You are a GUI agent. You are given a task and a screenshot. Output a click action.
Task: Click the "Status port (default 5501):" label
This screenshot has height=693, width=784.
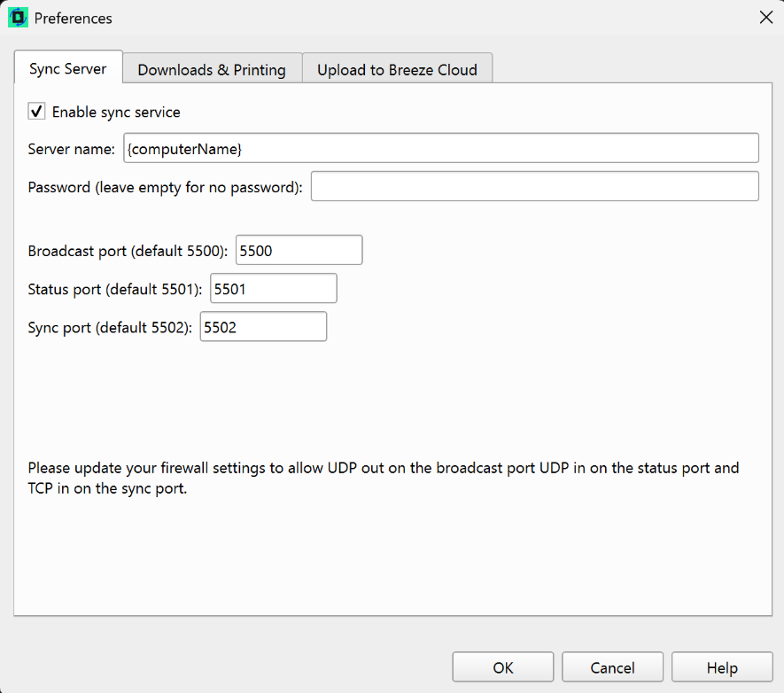(x=115, y=290)
